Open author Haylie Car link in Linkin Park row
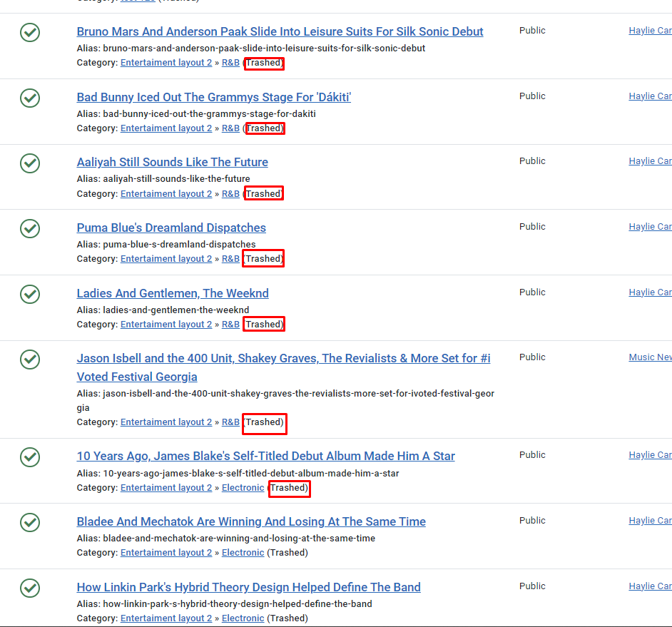672x627 pixels. [650, 586]
